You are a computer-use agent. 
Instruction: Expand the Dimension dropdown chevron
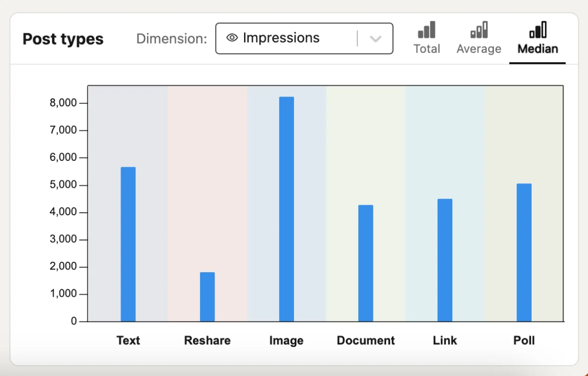click(375, 39)
